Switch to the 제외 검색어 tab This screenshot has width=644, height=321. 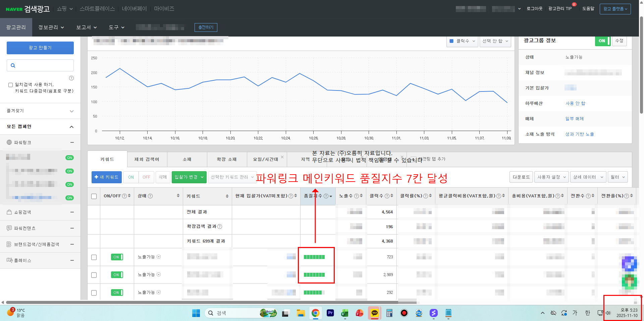pyautogui.click(x=147, y=159)
